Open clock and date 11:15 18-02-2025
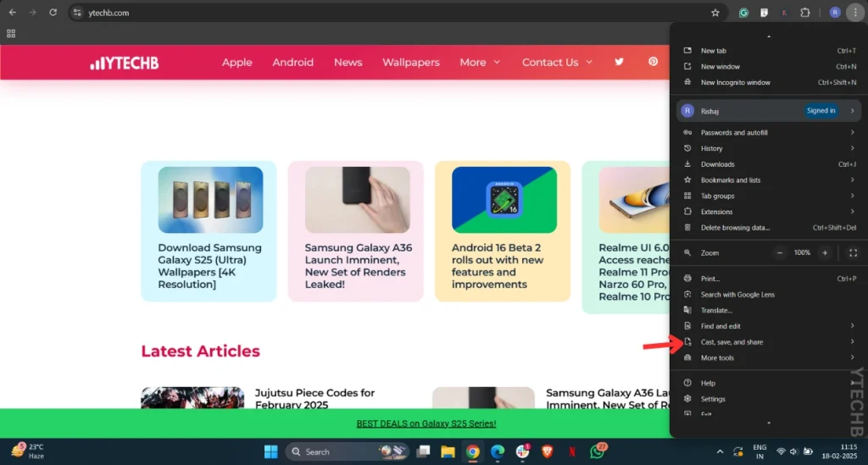 click(839, 451)
